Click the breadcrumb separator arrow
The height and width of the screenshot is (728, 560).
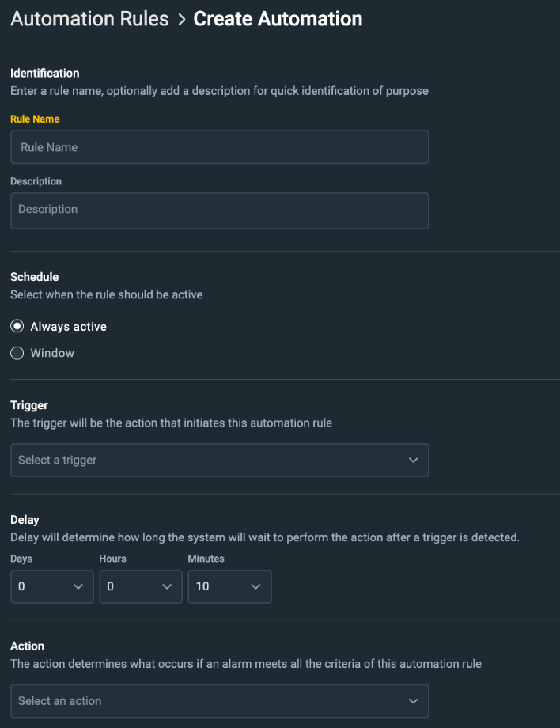[181, 20]
